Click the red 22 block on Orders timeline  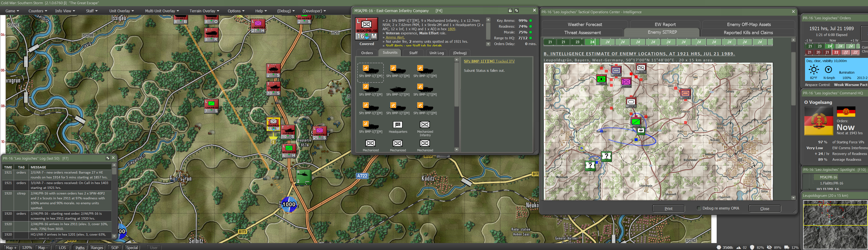click(836, 52)
